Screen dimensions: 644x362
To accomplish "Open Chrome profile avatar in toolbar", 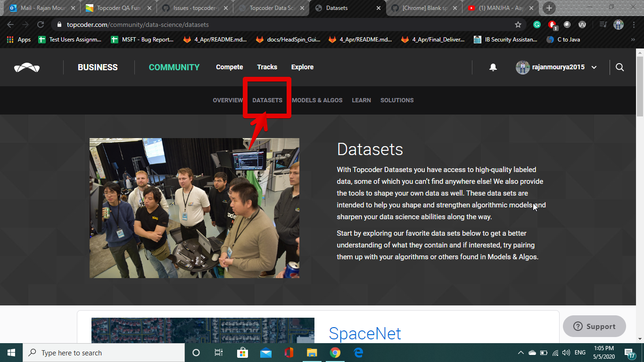I will 619,25.
